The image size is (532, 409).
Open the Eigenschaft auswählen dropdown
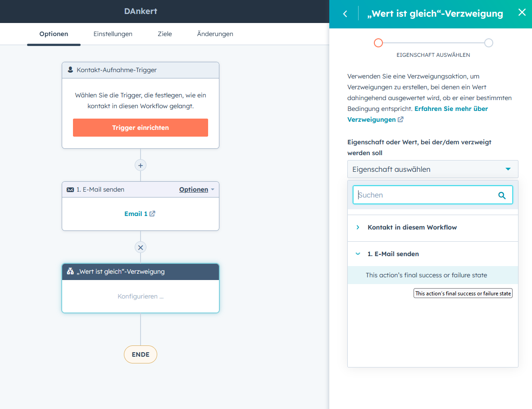[x=432, y=169]
